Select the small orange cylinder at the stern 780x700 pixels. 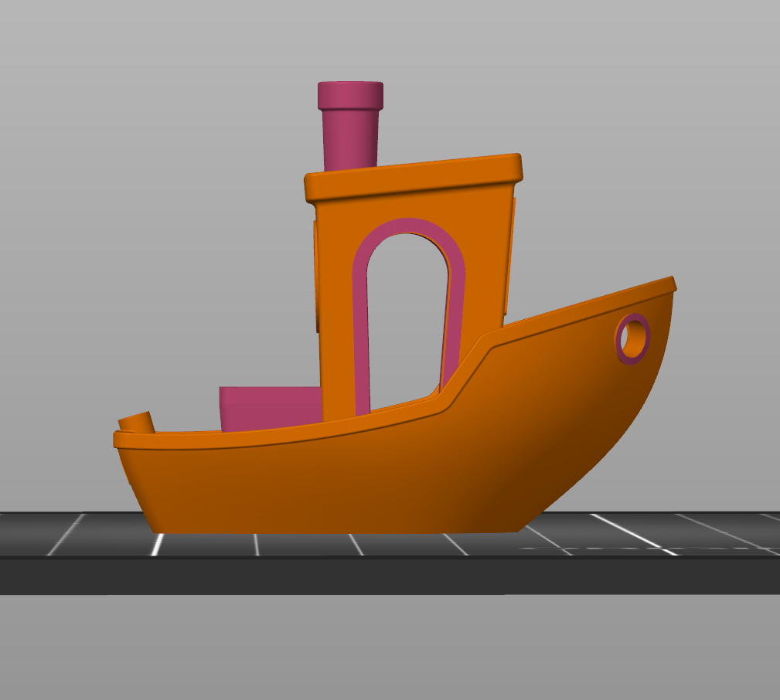point(137,422)
